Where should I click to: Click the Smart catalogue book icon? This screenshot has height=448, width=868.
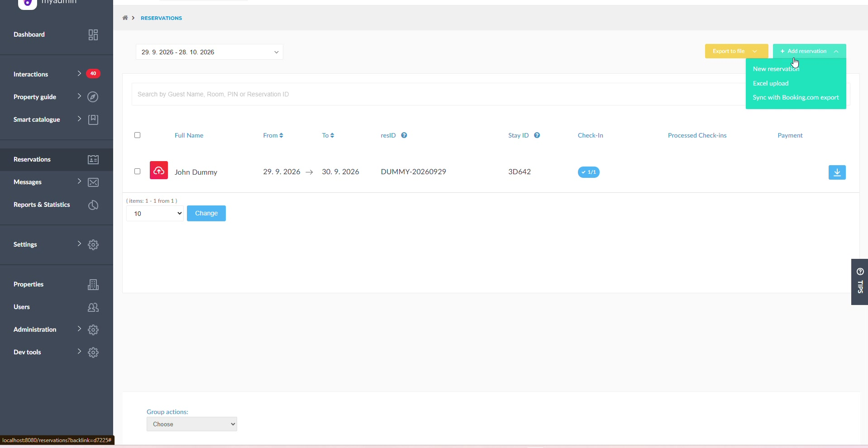pos(93,119)
